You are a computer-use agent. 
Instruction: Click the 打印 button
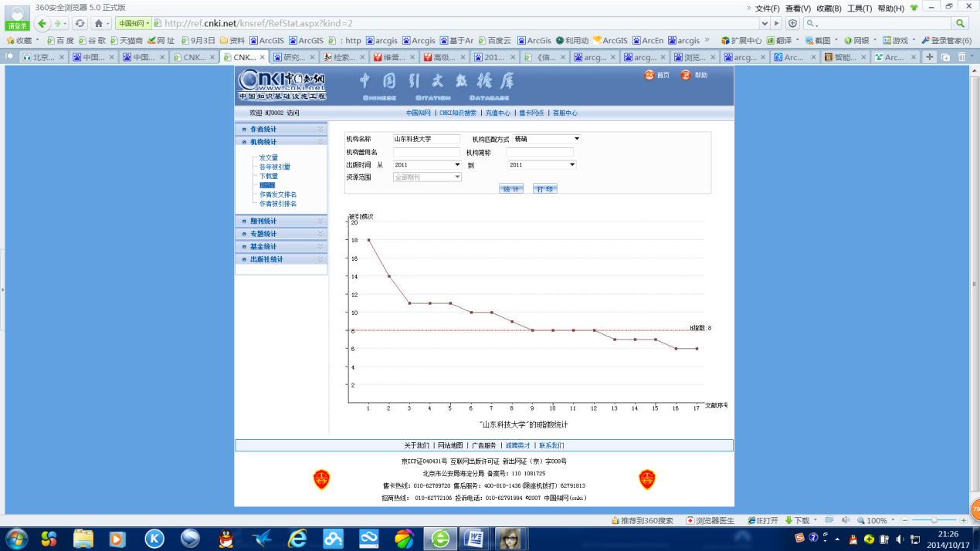544,188
